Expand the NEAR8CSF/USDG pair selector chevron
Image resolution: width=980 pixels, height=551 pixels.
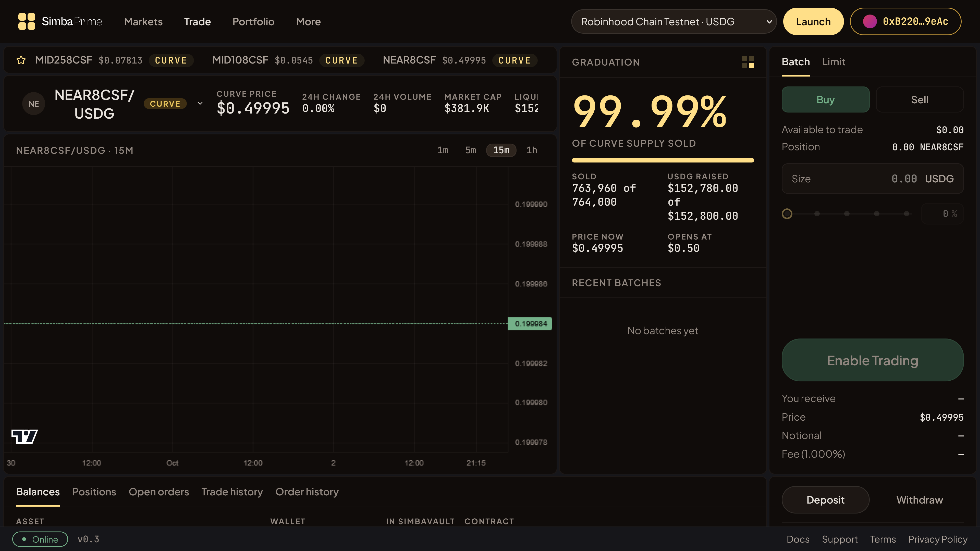(x=200, y=103)
